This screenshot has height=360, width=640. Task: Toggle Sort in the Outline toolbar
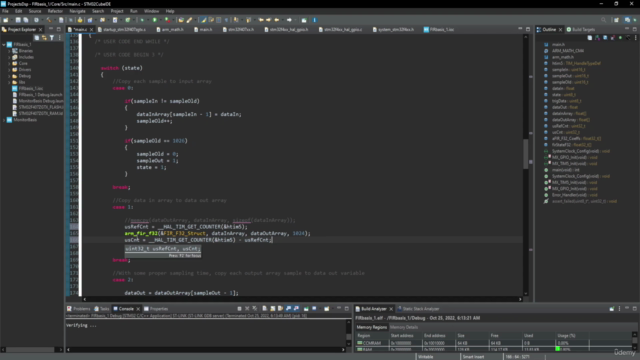pyautogui.click(x=598, y=38)
